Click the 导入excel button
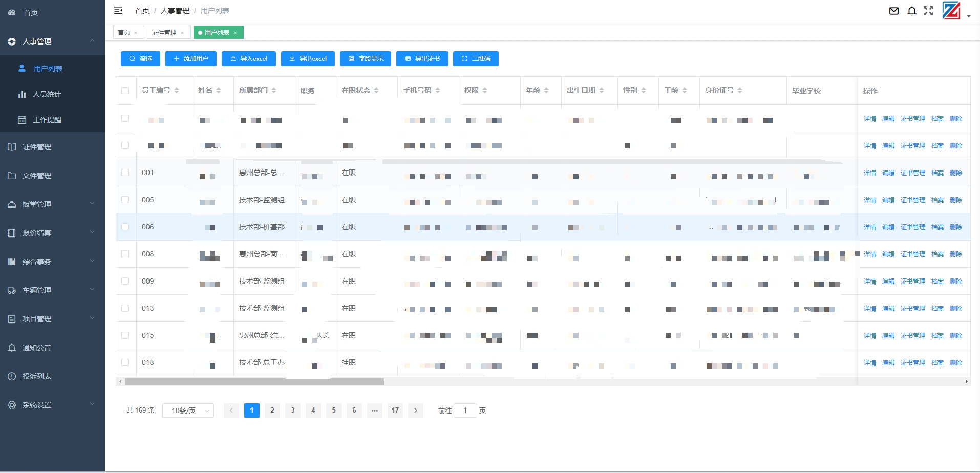Viewport: 980px width, 473px height. (x=249, y=59)
